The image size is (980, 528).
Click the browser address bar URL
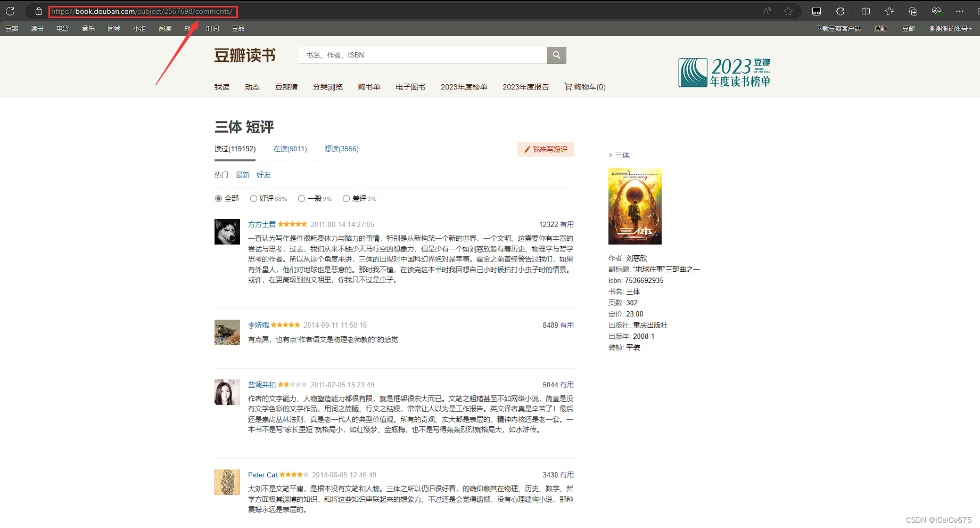coord(142,11)
